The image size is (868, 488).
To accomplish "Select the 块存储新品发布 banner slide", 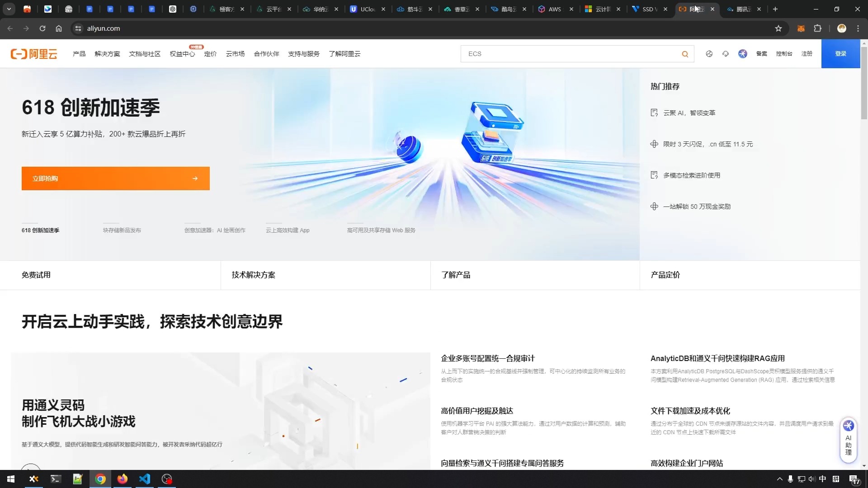I will pos(122,230).
